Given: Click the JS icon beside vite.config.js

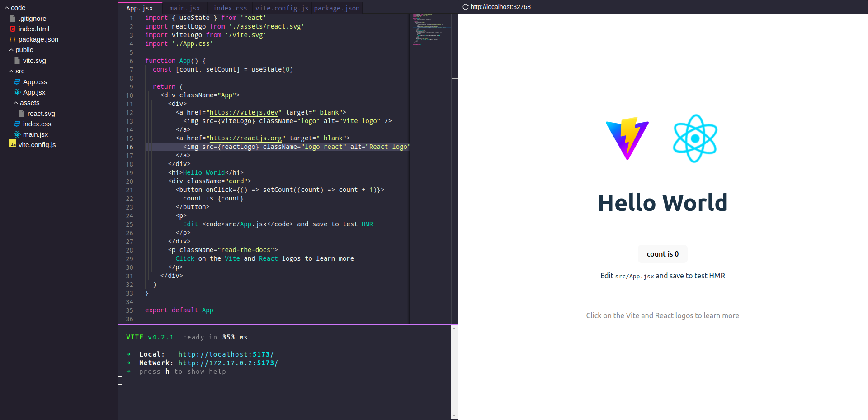Looking at the screenshot, I should tap(13, 144).
